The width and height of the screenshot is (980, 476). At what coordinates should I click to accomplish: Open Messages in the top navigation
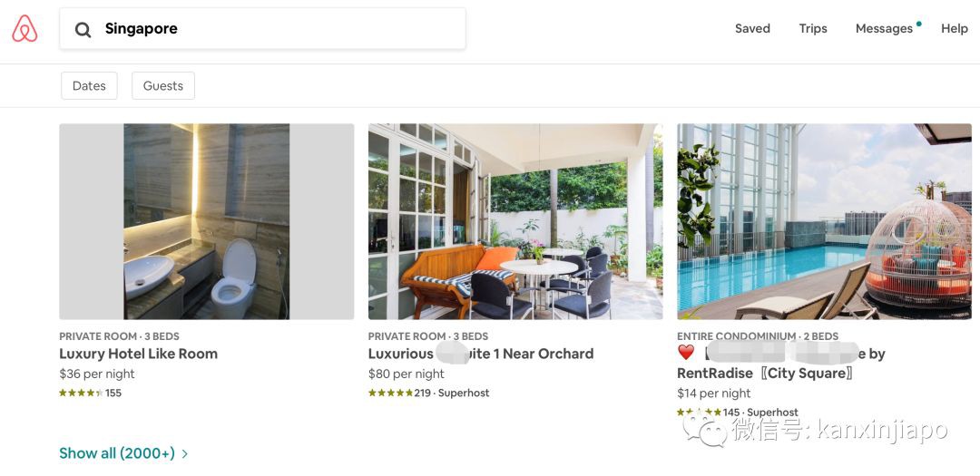(x=884, y=29)
